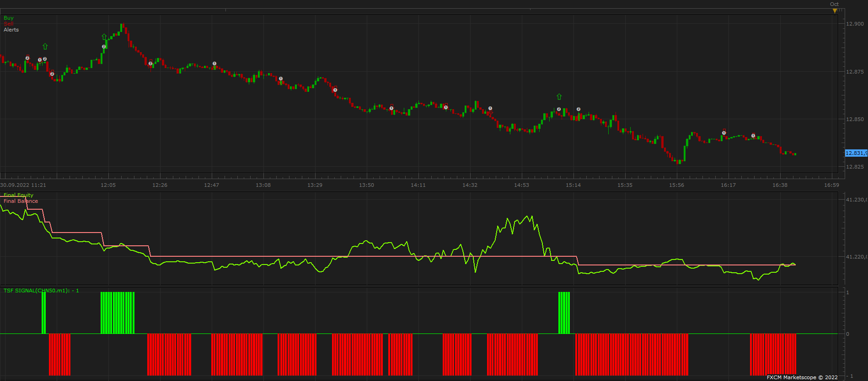
Task: Click the green up arrow above the 12:05 peak
Action: click(104, 37)
